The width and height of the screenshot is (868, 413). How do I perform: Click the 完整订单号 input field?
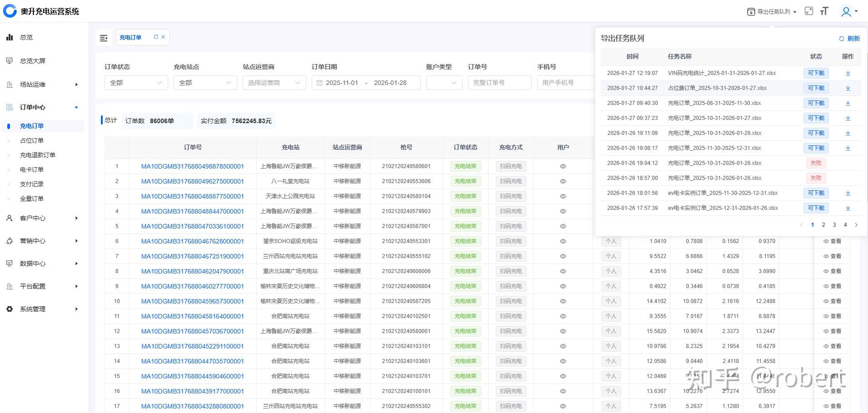click(499, 83)
